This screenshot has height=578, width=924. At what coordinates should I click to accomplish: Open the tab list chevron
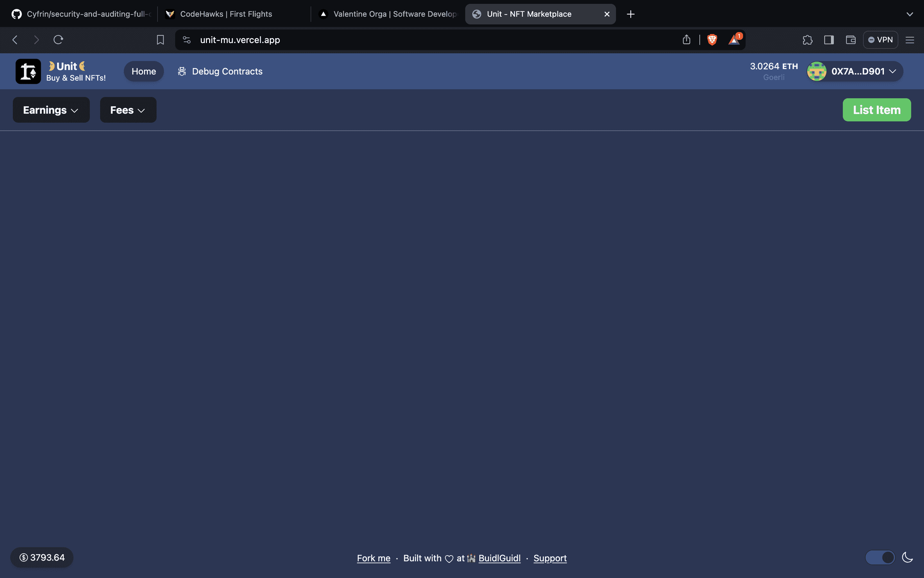910,14
